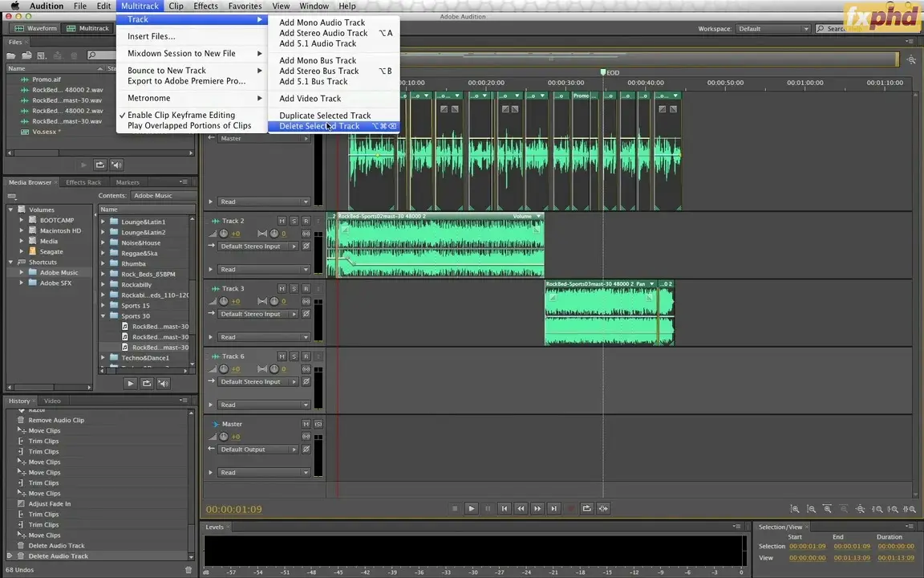
Task: Choose Delete Selected Track from submenu
Action: point(319,126)
